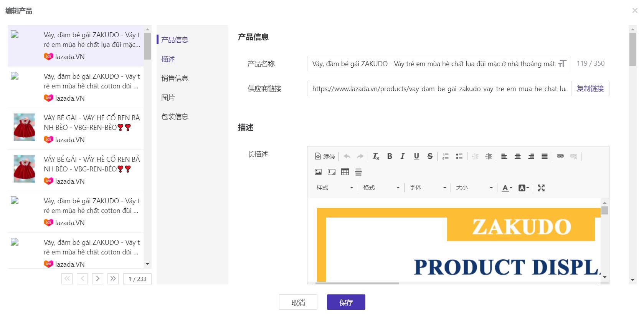
Task: Select the sixth product ZAKUDO chất cotton đũi
Action: pos(76,250)
